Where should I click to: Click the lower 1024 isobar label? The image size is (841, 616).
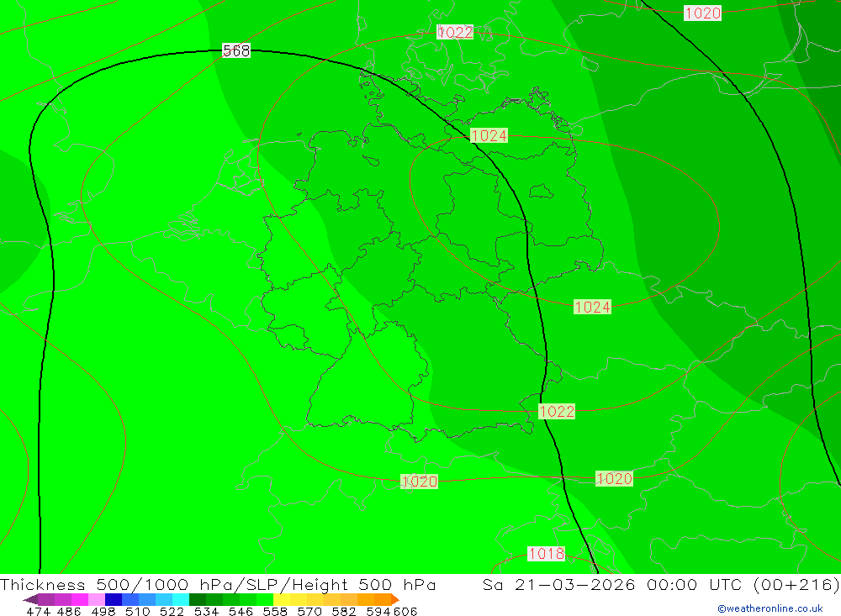click(x=592, y=308)
